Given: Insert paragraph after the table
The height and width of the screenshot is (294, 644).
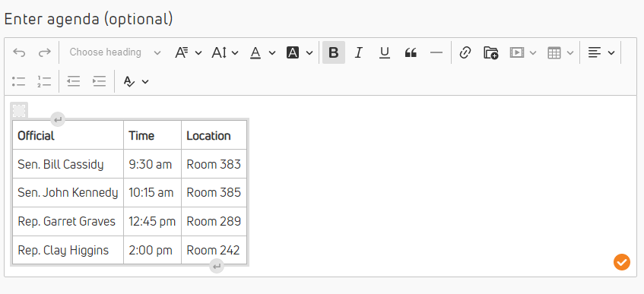Looking at the screenshot, I should click(x=217, y=266).
